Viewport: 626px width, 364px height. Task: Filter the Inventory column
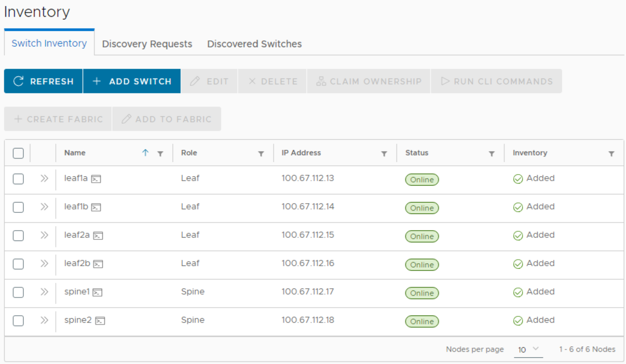tap(611, 154)
